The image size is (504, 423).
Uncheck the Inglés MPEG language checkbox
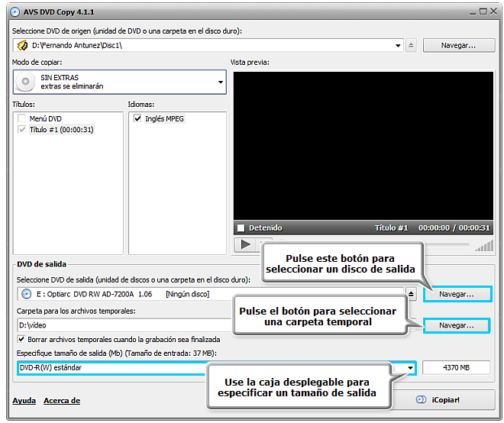[137, 119]
